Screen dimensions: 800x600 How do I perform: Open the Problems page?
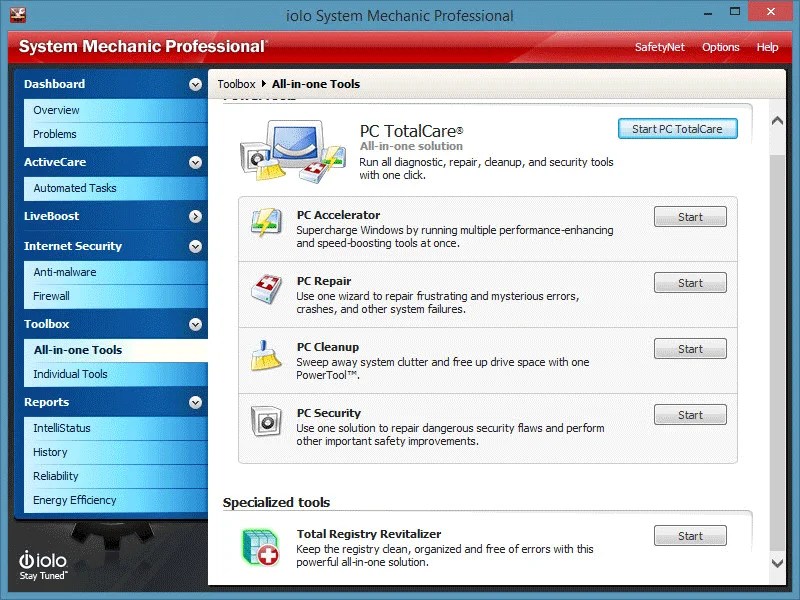click(x=116, y=134)
